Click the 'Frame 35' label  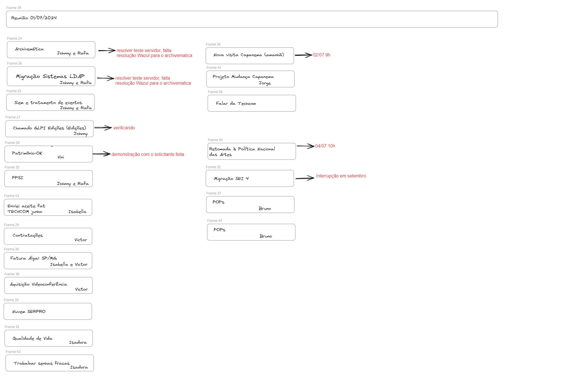click(12, 167)
